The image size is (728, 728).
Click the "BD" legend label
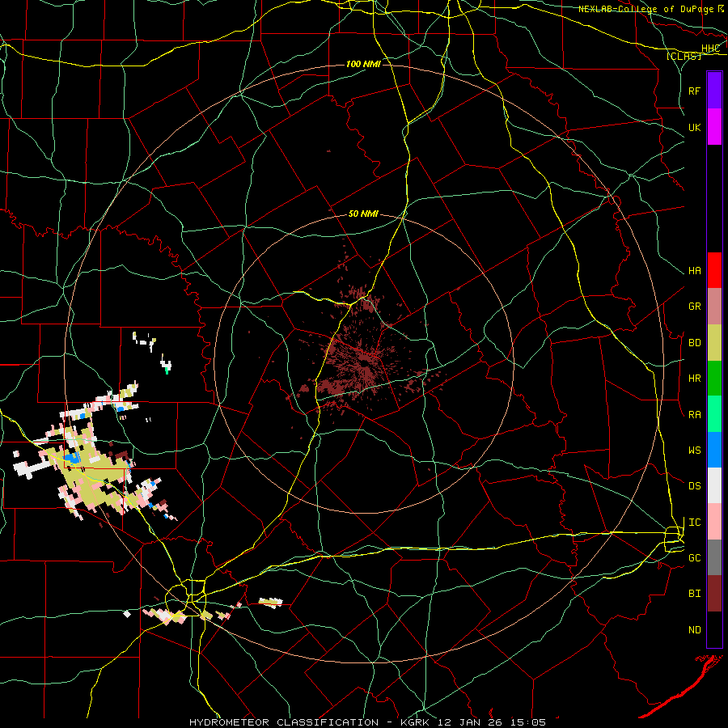point(694,343)
